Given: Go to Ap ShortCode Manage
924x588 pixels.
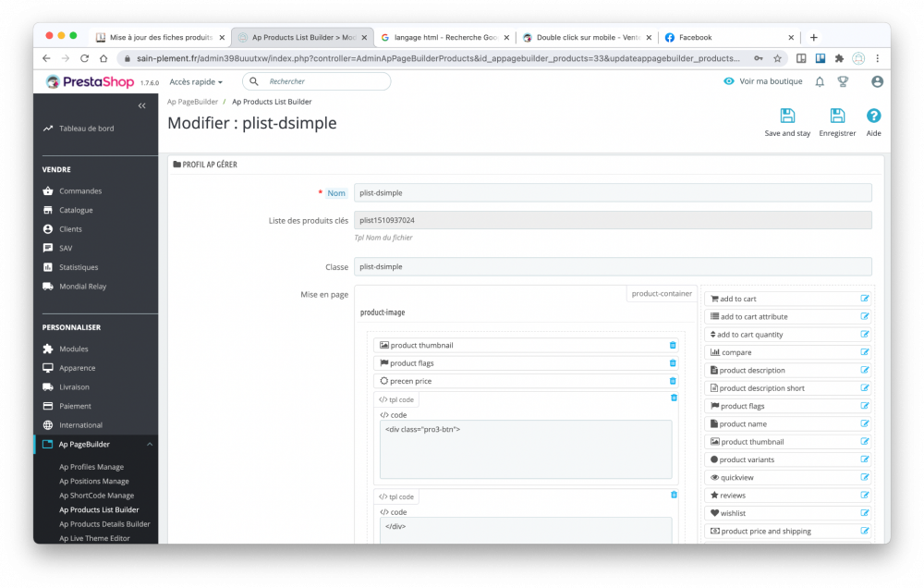Looking at the screenshot, I should [97, 496].
